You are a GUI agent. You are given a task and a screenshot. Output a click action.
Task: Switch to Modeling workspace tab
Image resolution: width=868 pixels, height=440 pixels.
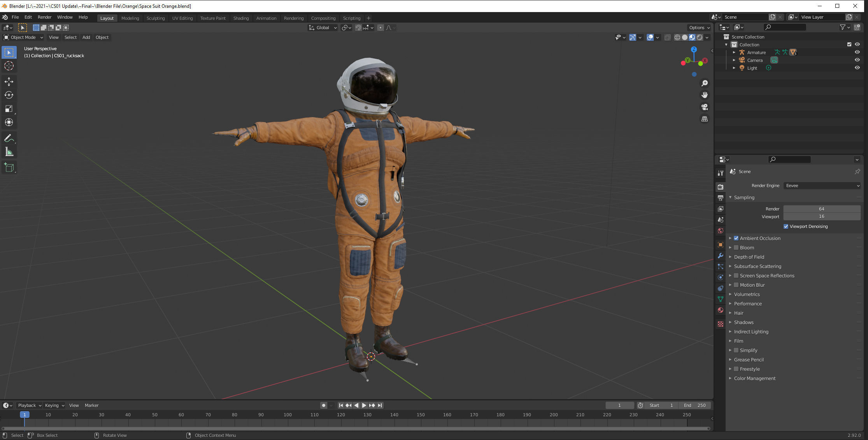pos(130,18)
